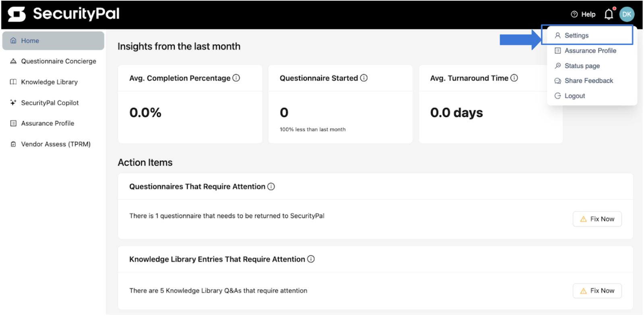Go to Questionnaire Concierge in sidebar

[53, 61]
